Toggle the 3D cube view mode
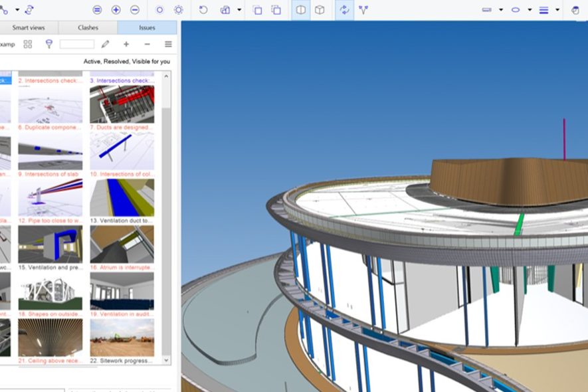The image size is (588, 392). [320, 10]
